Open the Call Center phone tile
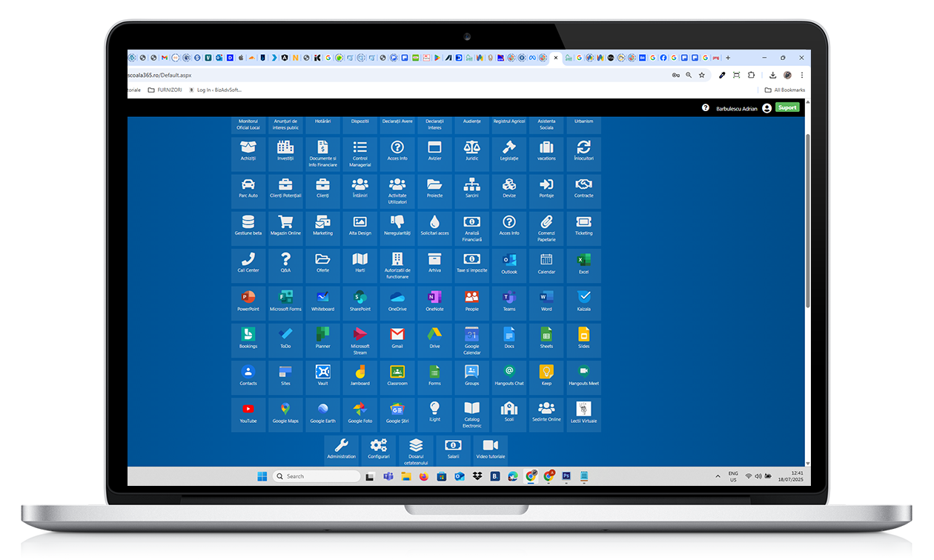Image resolution: width=934 pixels, height=560 pixels. 248,263
